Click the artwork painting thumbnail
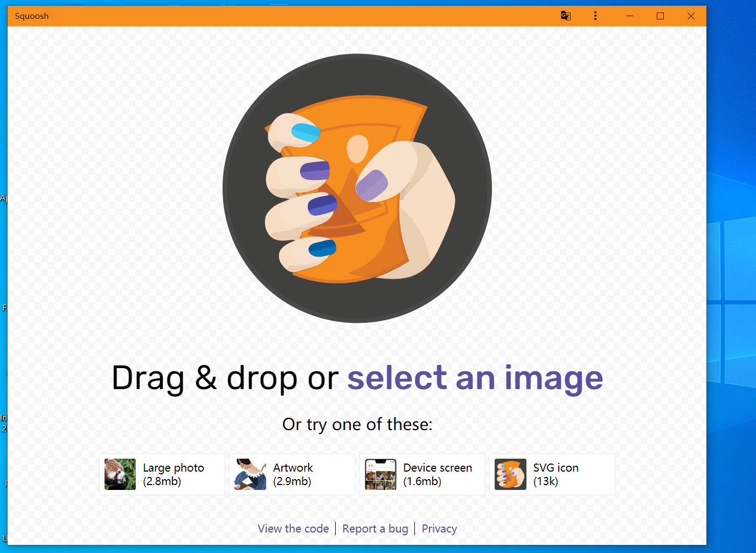Screen dimensions: 756x553 pos(251,474)
